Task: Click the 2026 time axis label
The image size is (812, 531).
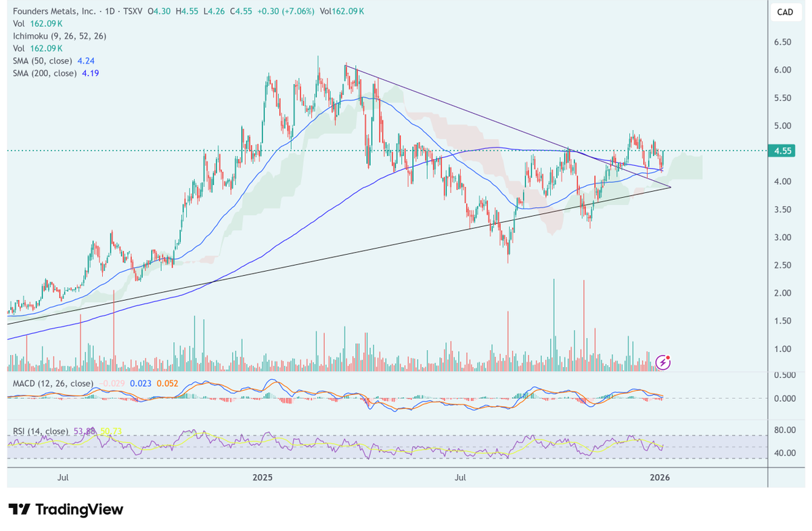Action: pyautogui.click(x=660, y=478)
